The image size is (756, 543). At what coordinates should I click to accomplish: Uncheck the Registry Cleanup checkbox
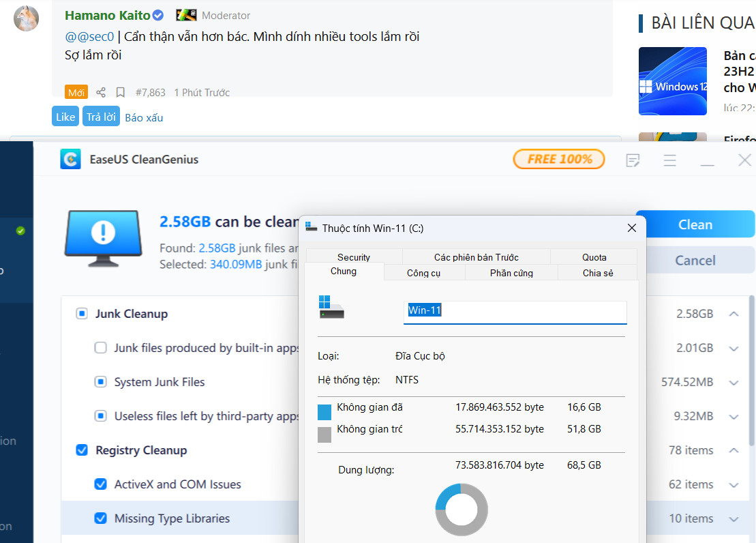click(82, 450)
